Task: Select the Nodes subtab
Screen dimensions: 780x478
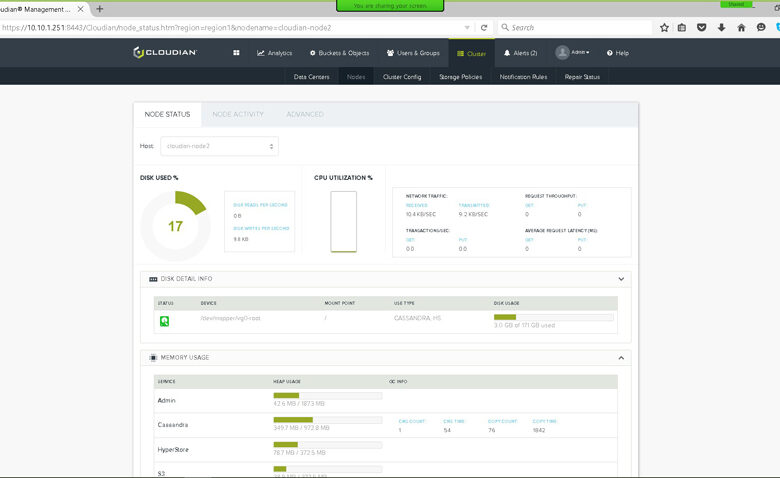Action: coord(356,77)
